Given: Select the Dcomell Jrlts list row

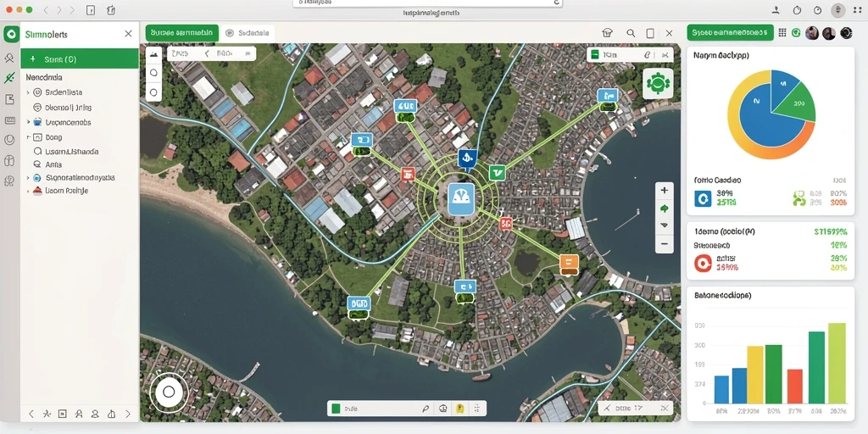Looking at the screenshot, I should coord(79,108).
